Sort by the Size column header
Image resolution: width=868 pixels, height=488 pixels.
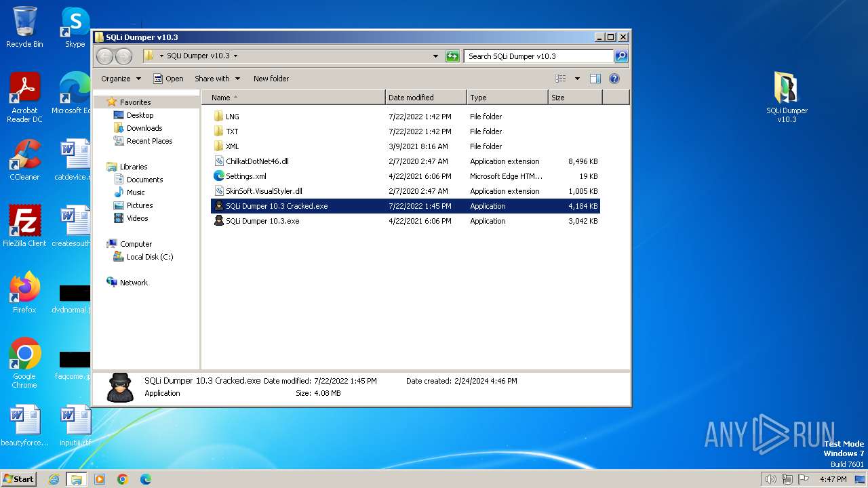tap(575, 98)
